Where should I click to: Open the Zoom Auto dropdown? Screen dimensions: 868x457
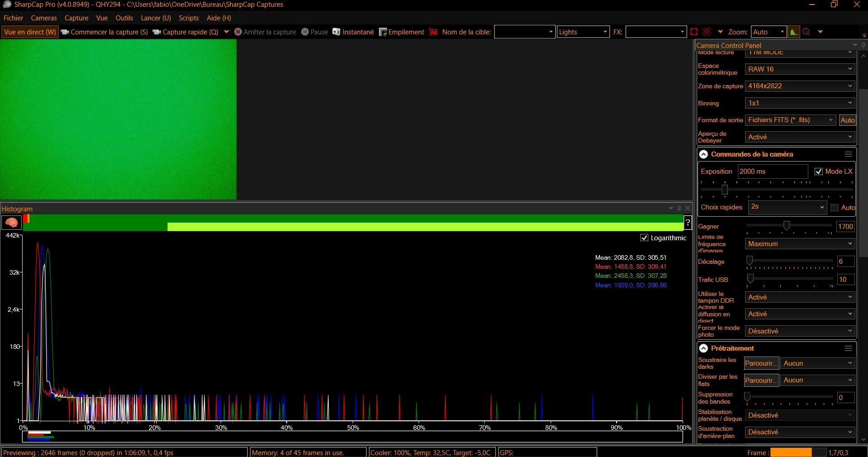click(x=769, y=32)
